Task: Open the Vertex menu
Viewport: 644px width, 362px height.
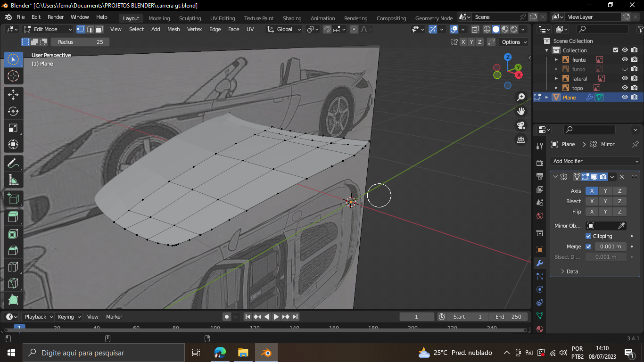Action: (194, 29)
